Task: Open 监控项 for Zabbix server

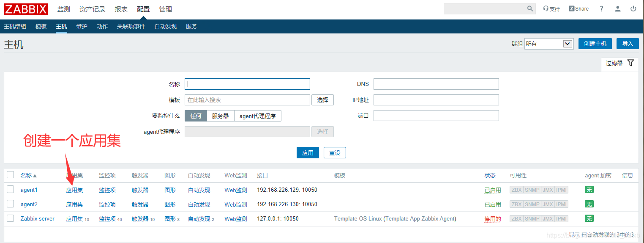Action: coord(107,219)
